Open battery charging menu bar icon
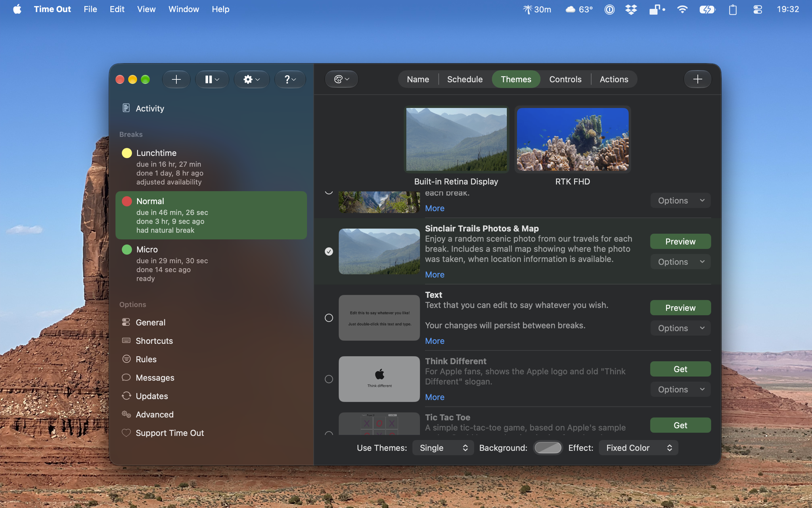Viewport: 812px width, 508px height. point(707,9)
